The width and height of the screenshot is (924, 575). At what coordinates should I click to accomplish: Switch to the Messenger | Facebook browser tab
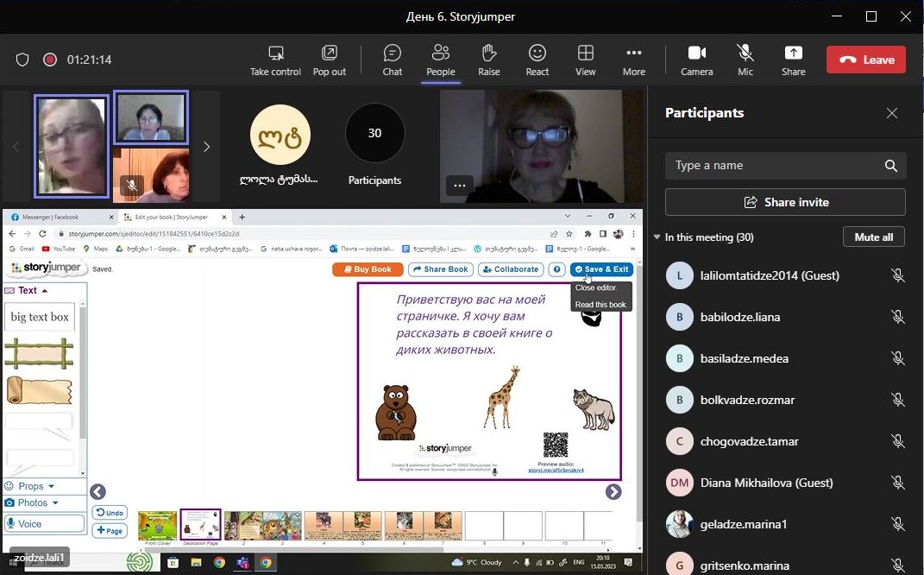click(x=61, y=217)
